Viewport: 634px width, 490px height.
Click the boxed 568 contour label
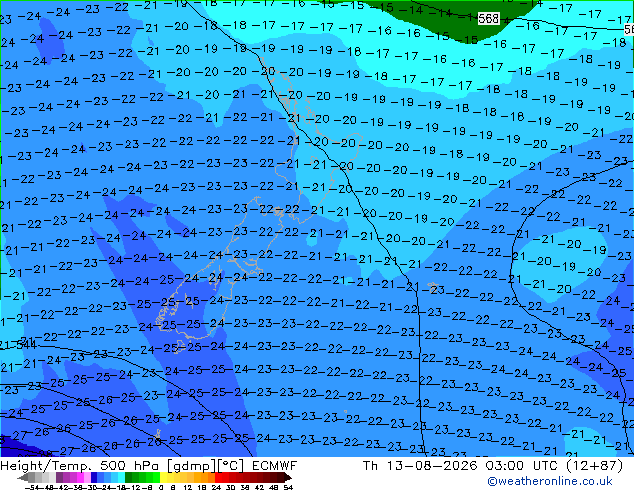(488, 19)
